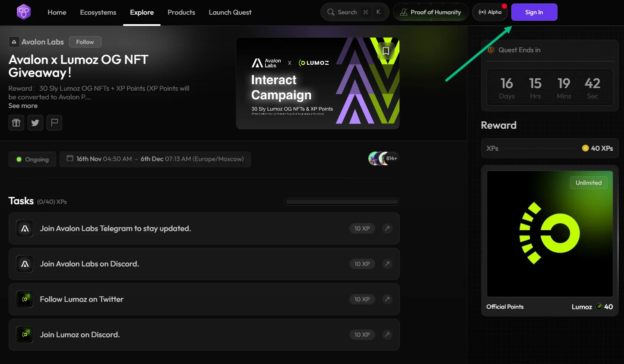Click 10 XP badge on Telegram task

362,228
